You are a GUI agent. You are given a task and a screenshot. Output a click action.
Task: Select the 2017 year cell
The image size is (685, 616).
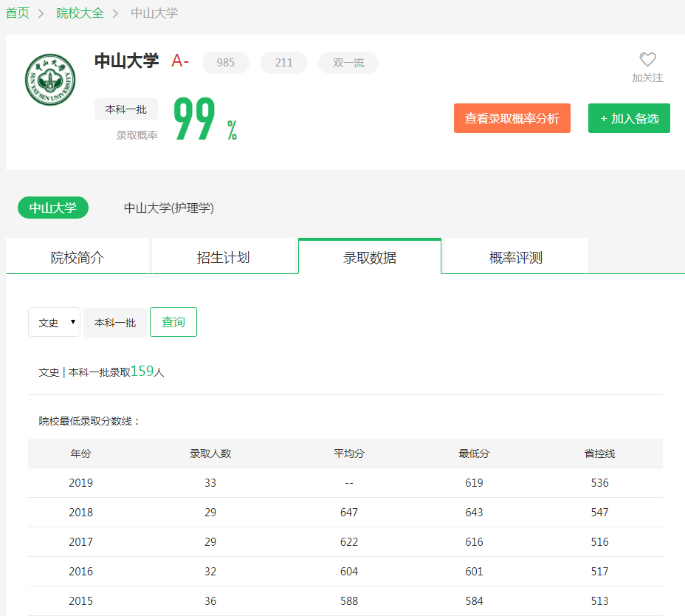tap(80, 541)
